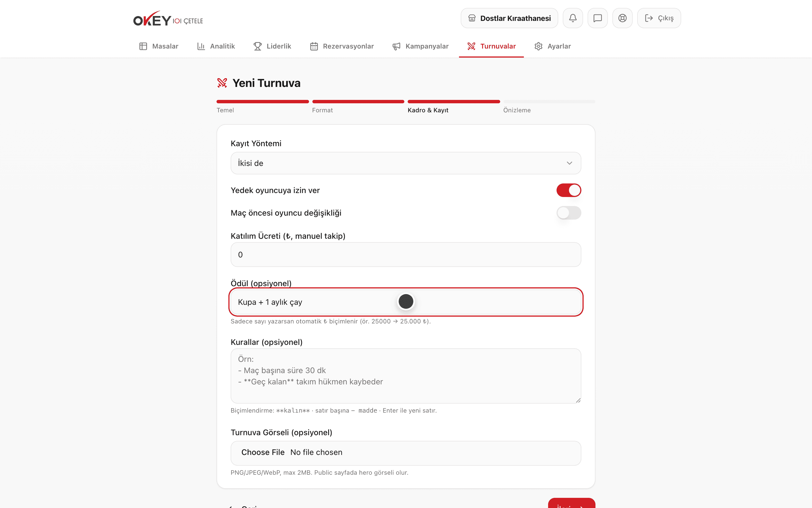Image resolution: width=812 pixels, height=508 pixels.
Task: Go to the Kampanyalar tab
Action: point(421,46)
